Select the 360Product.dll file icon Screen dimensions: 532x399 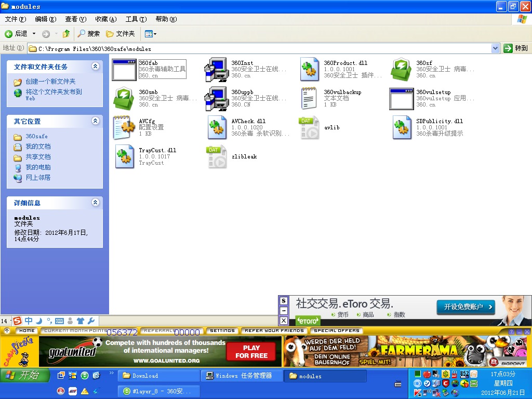tap(309, 70)
